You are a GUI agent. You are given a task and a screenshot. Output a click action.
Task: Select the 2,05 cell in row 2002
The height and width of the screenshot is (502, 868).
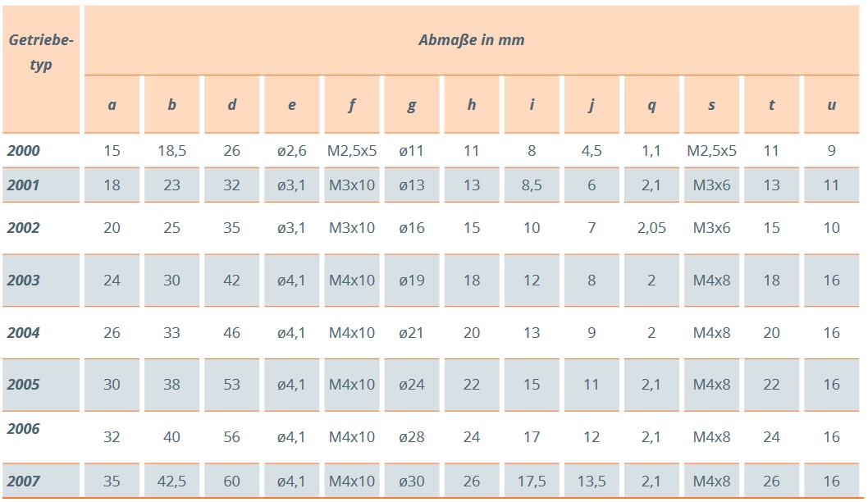651,228
